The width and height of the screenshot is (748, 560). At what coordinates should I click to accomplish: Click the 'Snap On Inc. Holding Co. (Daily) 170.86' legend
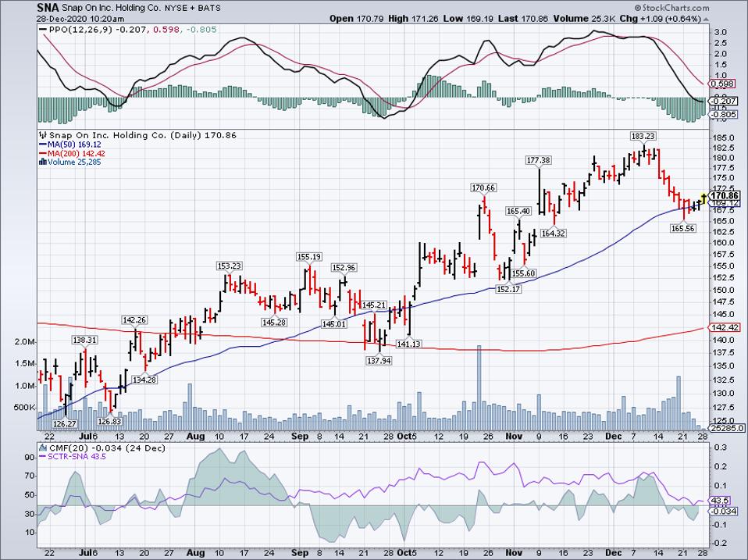tap(143, 135)
